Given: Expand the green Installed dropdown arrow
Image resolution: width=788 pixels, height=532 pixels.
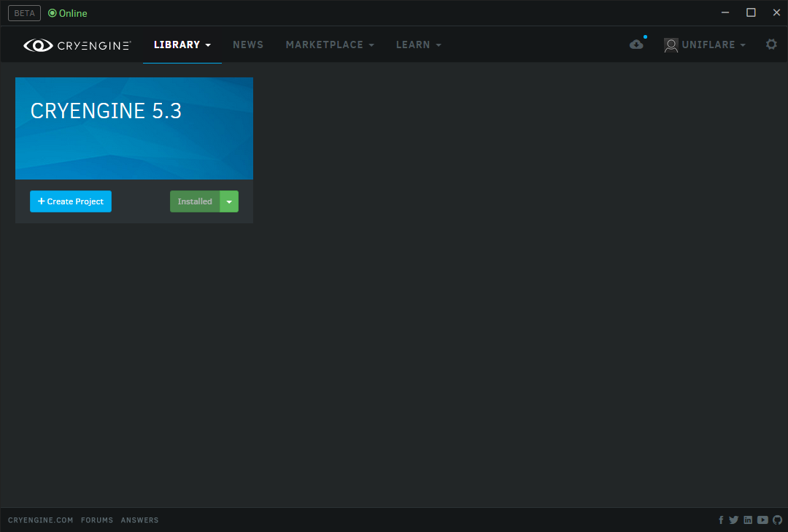Looking at the screenshot, I should tap(229, 201).
